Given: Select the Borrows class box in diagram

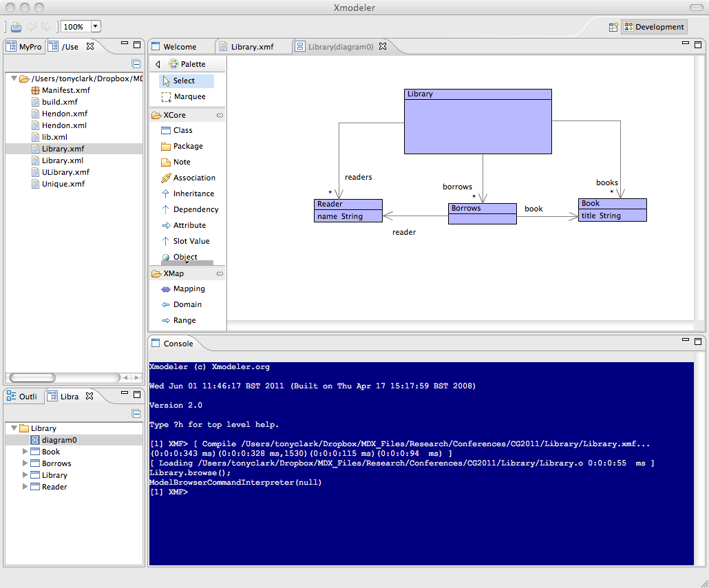Looking at the screenshot, I should 482,213.
